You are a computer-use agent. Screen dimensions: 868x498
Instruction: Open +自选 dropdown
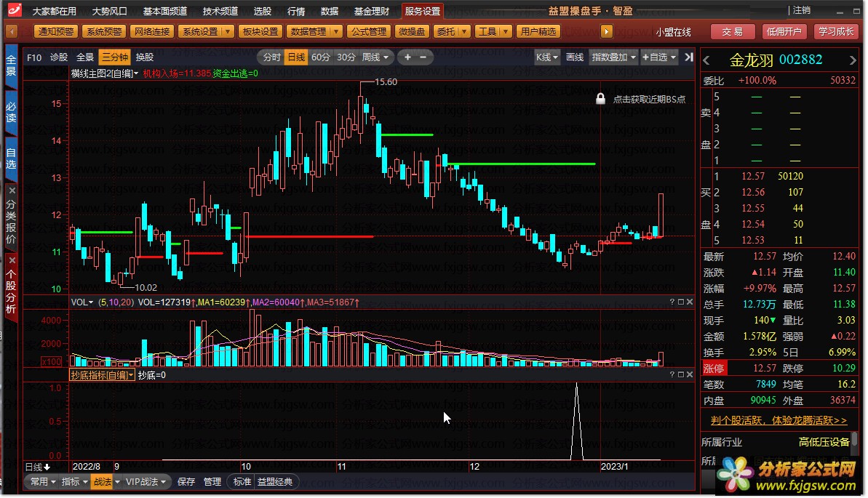click(658, 57)
